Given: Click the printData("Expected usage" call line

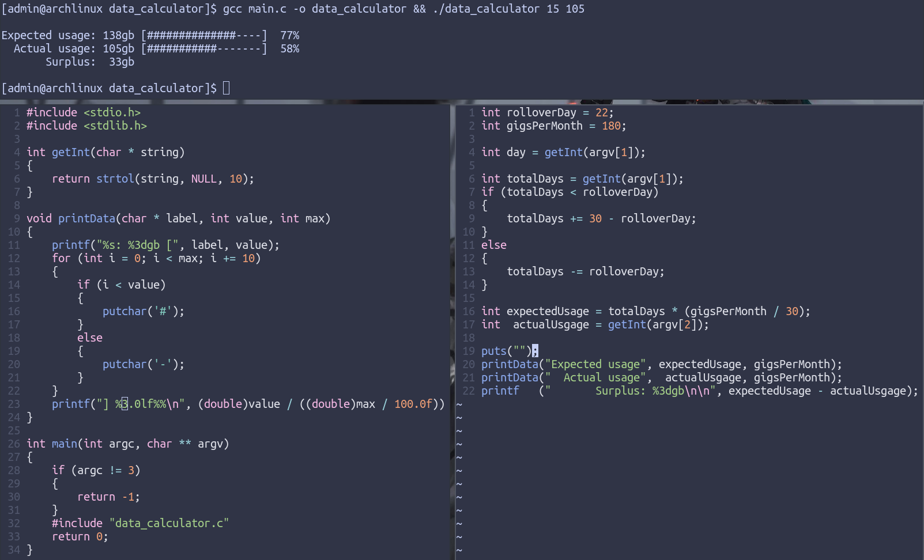Looking at the screenshot, I should coord(662,364).
